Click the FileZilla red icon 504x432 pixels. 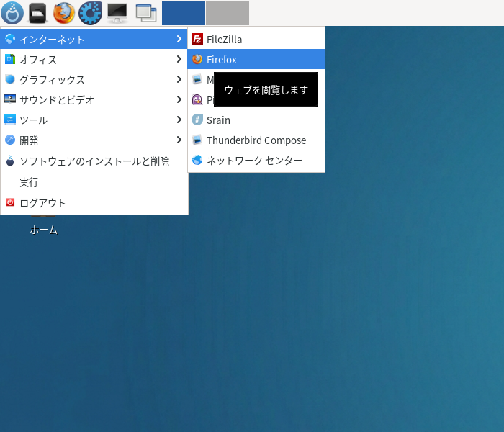197,39
